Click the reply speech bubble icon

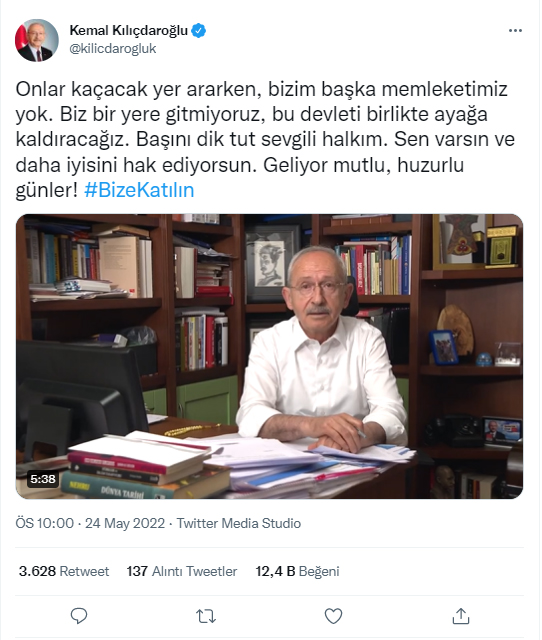79,616
